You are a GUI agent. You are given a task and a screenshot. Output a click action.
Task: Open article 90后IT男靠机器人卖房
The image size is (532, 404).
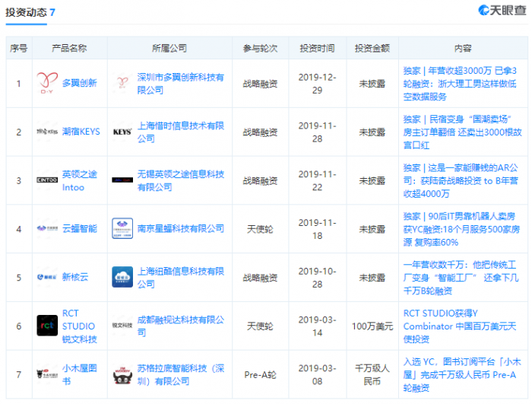pyautogui.click(x=461, y=229)
